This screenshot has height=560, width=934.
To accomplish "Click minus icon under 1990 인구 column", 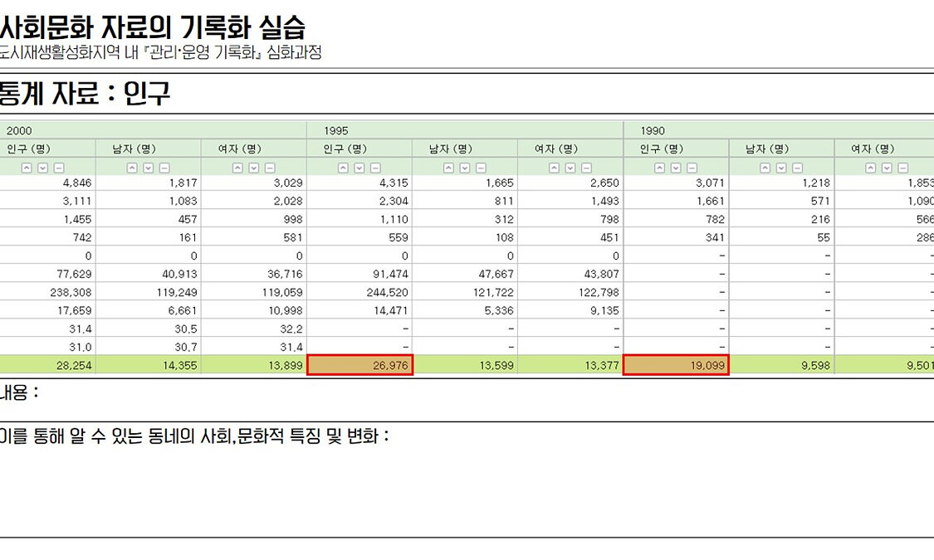I will click(x=691, y=168).
